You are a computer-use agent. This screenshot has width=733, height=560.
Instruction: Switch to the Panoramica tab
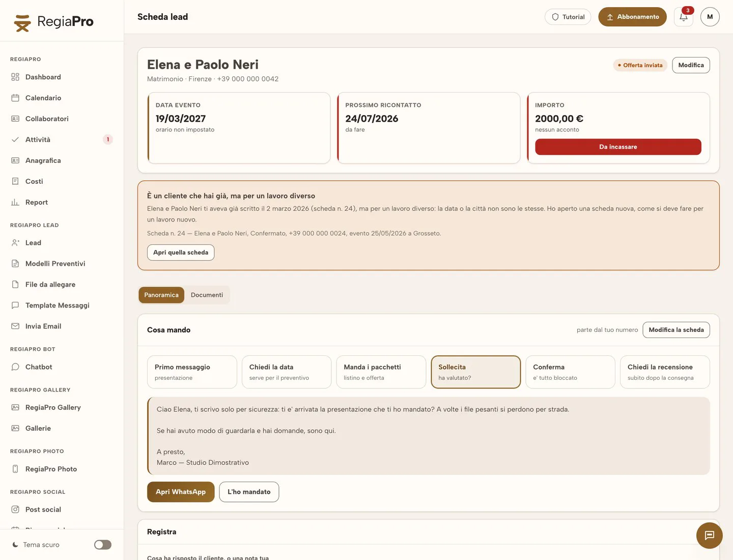click(161, 295)
